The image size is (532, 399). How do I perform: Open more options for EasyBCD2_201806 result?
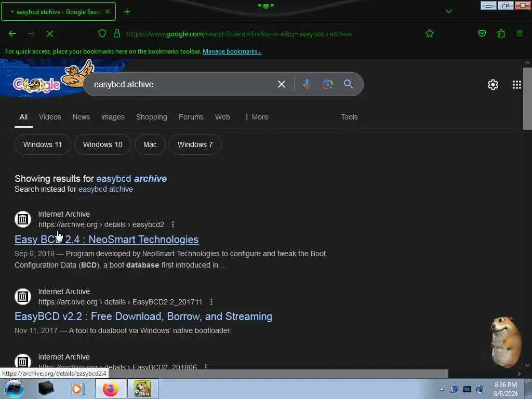pyautogui.click(x=206, y=366)
